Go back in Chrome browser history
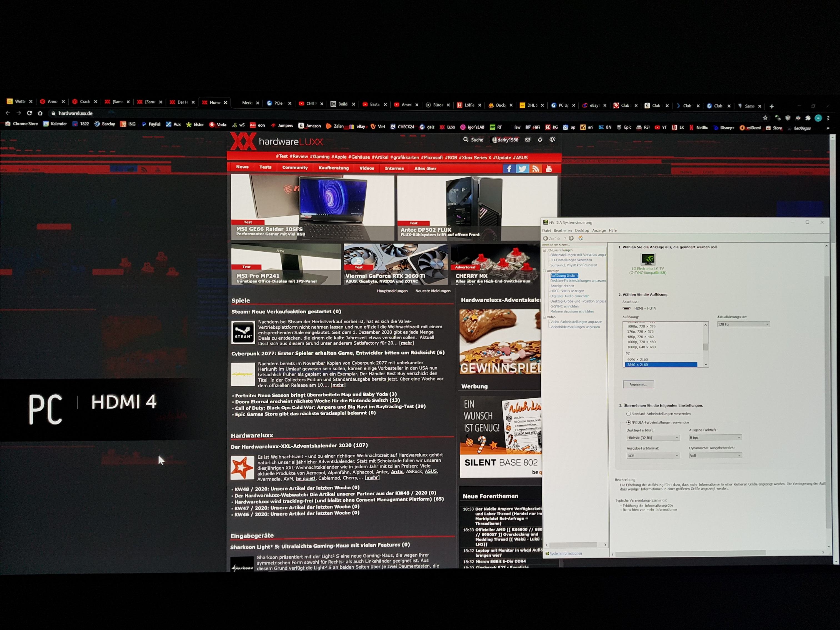Screen dimensions: 840x630 click(7, 113)
